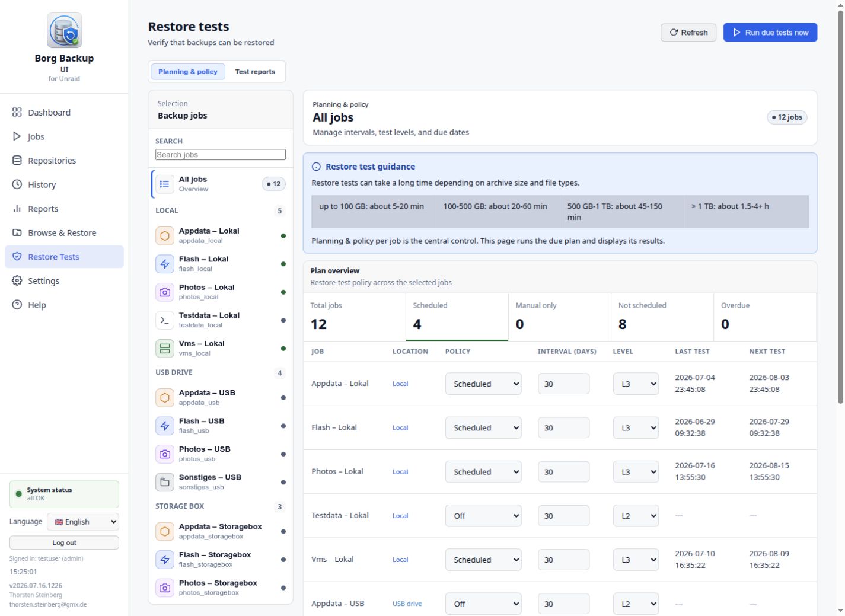Select the Scheduled summary card

point(457,317)
